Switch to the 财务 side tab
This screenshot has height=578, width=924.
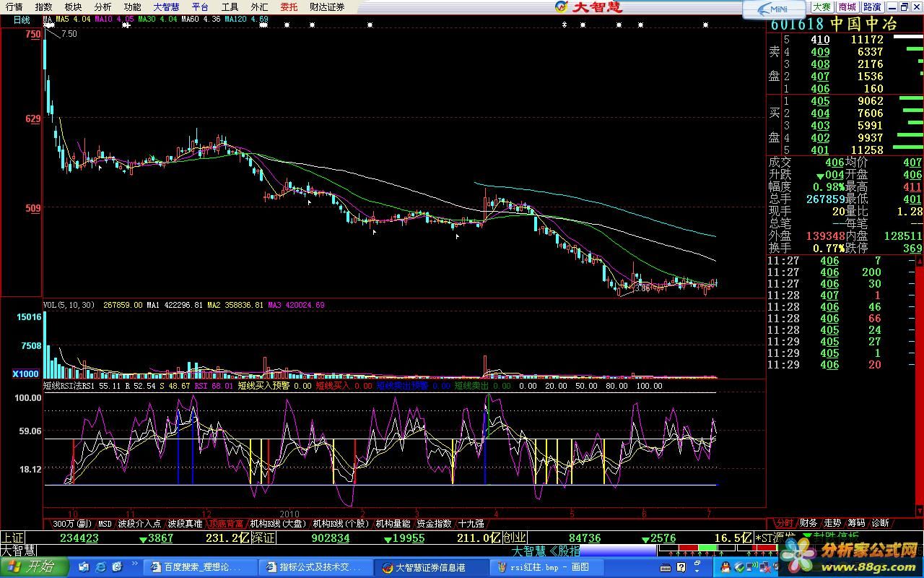click(808, 523)
